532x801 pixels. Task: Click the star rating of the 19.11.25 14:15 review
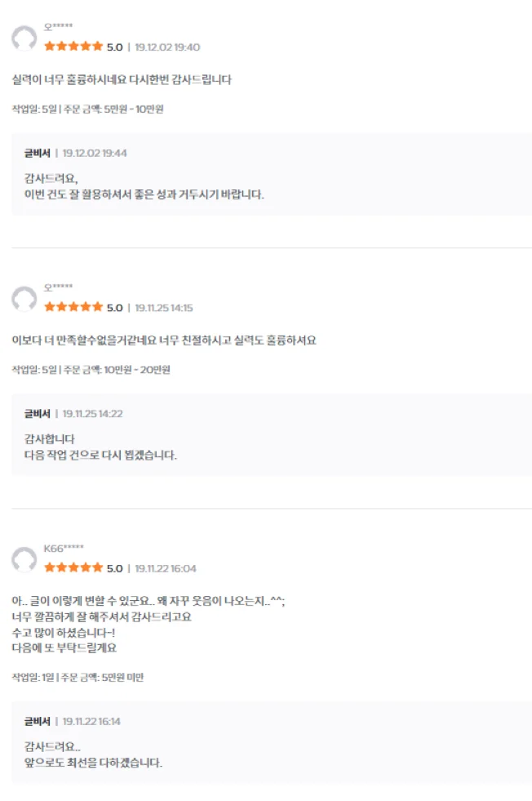point(73,307)
